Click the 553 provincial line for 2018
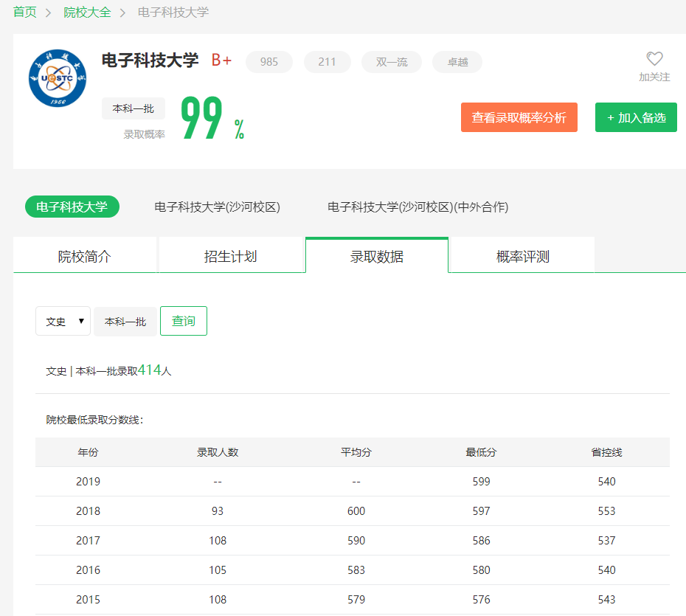Image resolution: width=686 pixels, height=616 pixels. point(607,511)
